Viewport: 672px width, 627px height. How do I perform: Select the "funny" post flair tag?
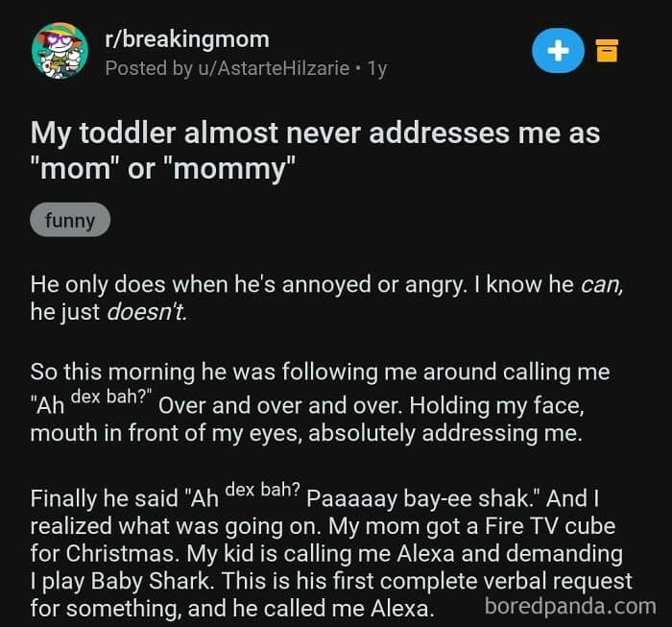[x=70, y=221]
